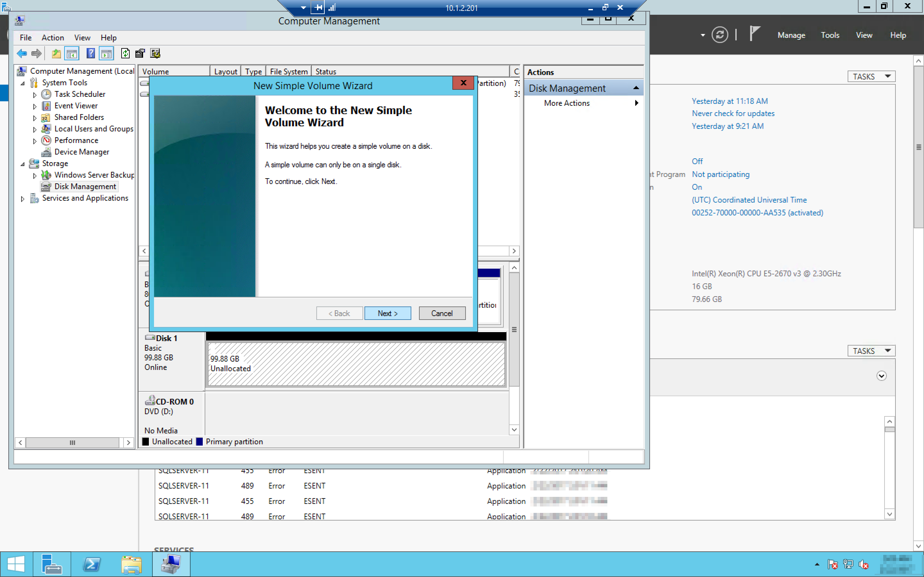Click the blue back arrow toolbar icon

click(22, 54)
